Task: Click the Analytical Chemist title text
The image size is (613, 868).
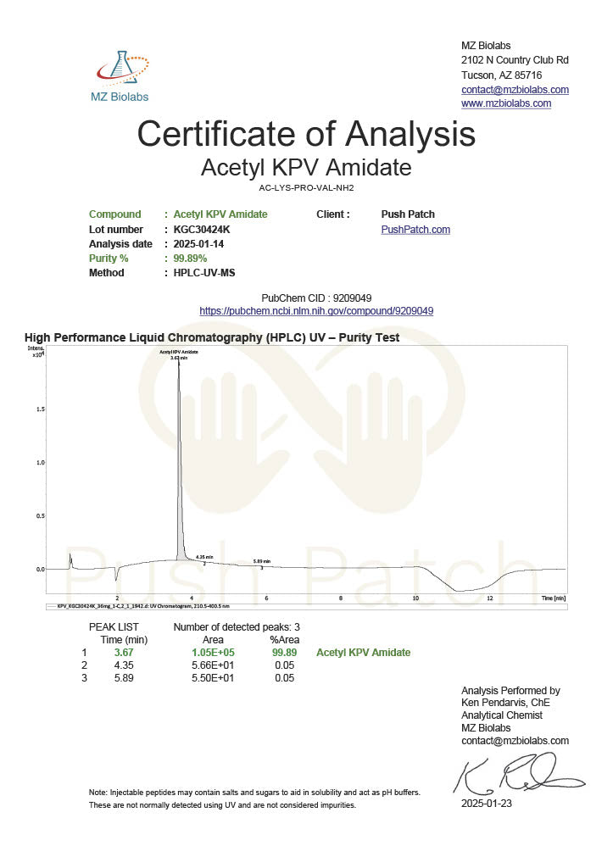Action: (x=502, y=715)
